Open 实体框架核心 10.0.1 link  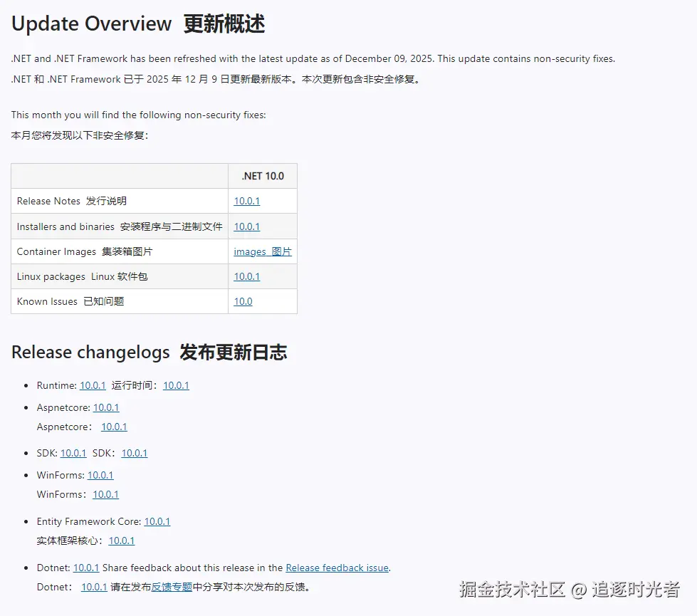click(121, 541)
